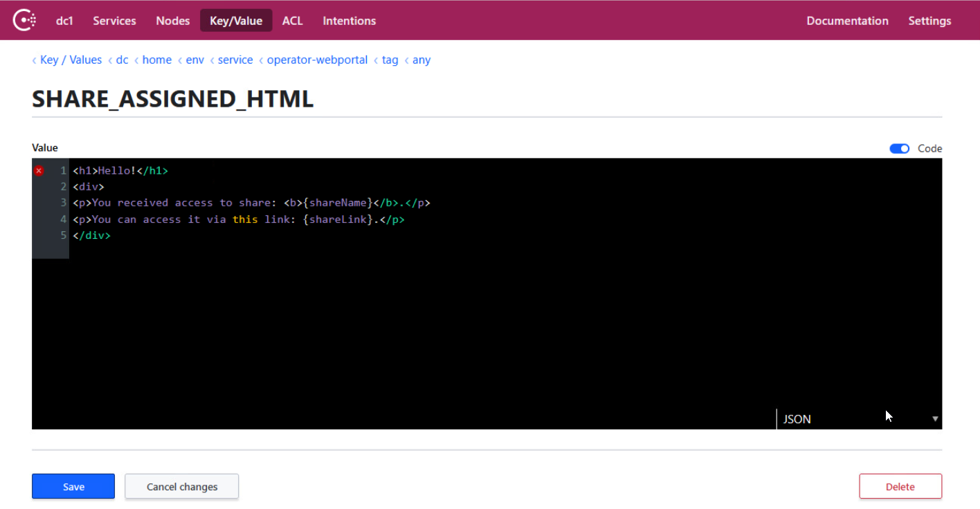Click the Consul logo icon

(25, 20)
